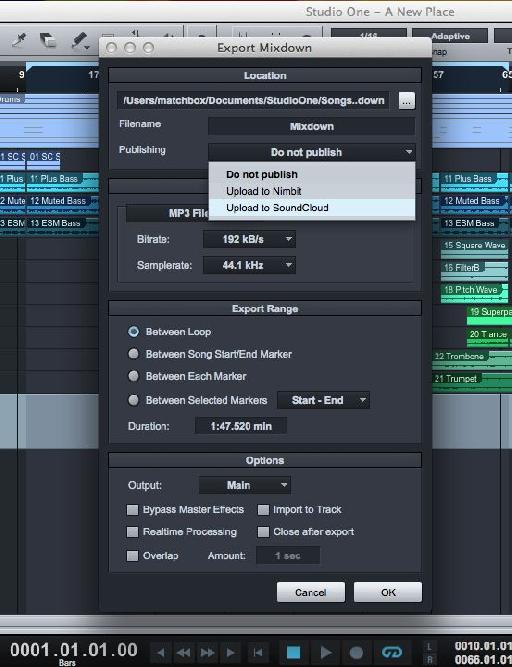Select the 18 Ptch Wave clip
This screenshot has height=667, width=512.
pos(475,292)
